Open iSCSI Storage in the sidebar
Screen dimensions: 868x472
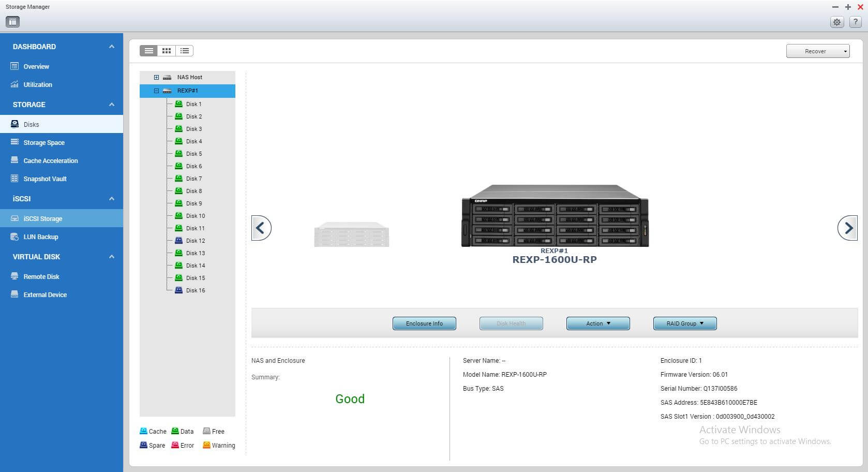pos(62,218)
